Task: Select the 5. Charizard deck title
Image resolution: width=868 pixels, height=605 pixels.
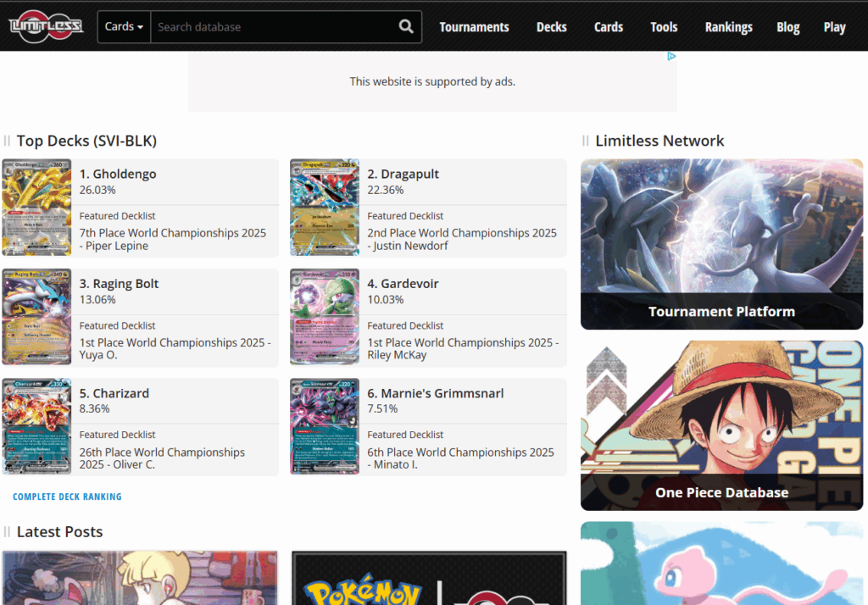Action: 114,393
